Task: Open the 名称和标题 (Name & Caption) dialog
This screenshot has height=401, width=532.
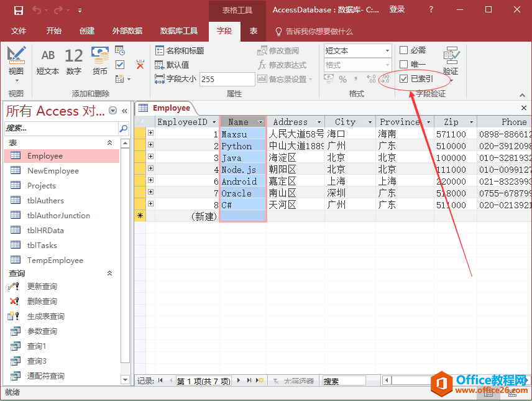Action: click(180, 50)
